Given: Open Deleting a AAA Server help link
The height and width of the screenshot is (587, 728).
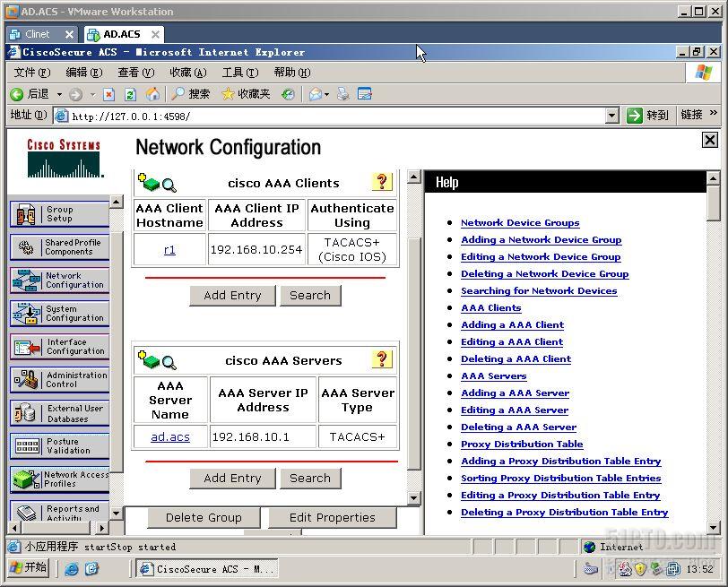Looking at the screenshot, I should [518, 427].
